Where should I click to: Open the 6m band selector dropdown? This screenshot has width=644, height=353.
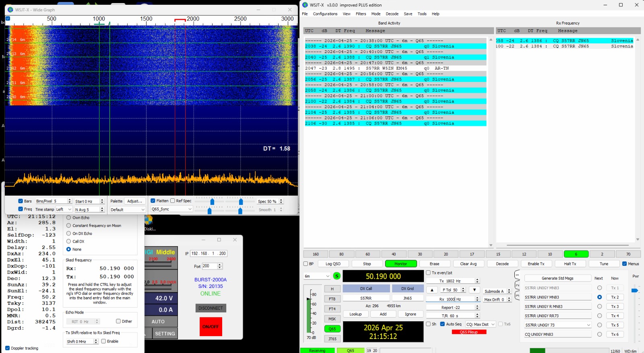317,276
